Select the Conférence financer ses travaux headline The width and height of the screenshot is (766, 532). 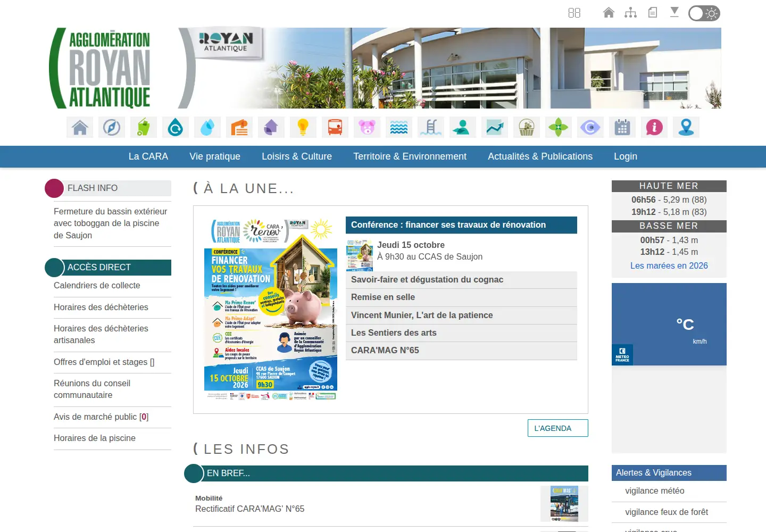pos(461,225)
